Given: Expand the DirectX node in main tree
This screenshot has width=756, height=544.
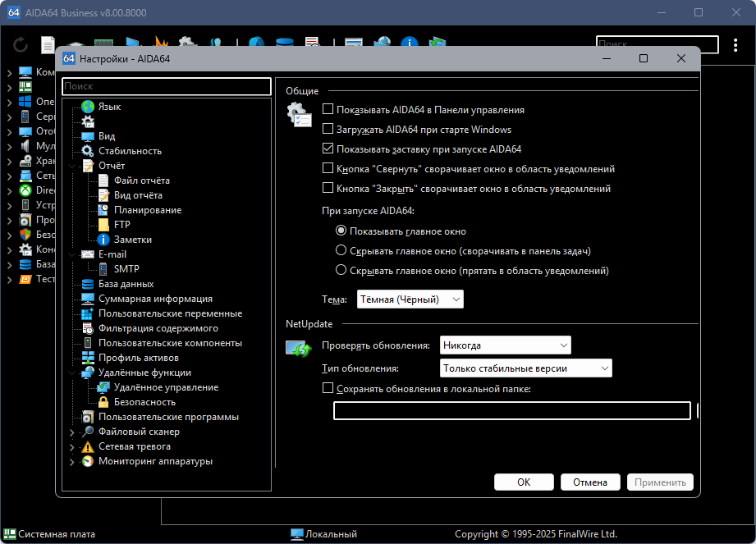Looking at the screenshot, I should 10,191.
